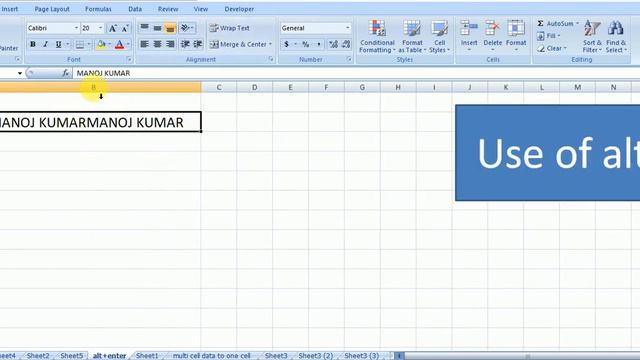Click the Clear eraser button
This screenshot has width=640, height=360.
pyautogui.click(x=551, y=48)
